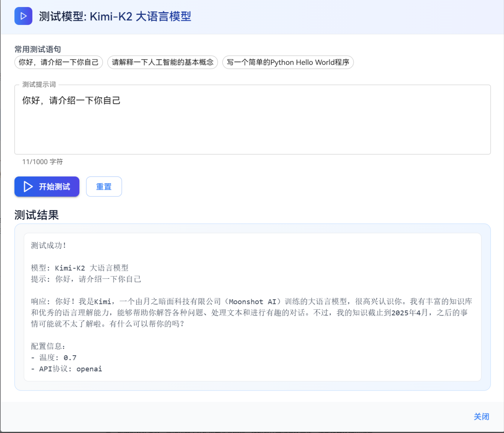The height and width of the screenshot is (433, 504).
Task: Choose the Python Hello World test prompt chip
Action: (x=288, y=62)
